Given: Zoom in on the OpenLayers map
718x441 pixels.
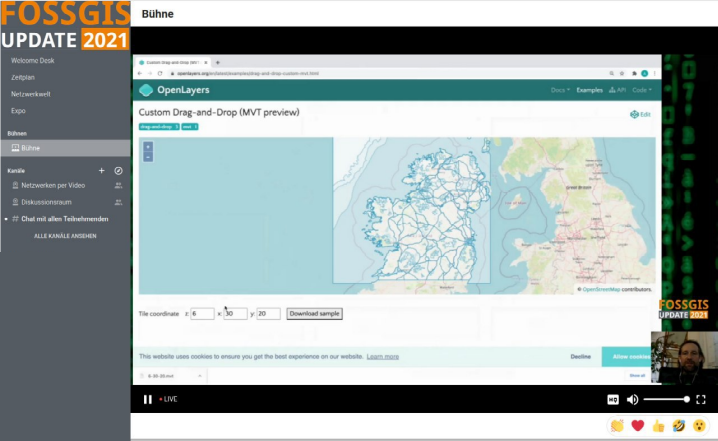Looking at the screenshot, I should coord(148,147).
